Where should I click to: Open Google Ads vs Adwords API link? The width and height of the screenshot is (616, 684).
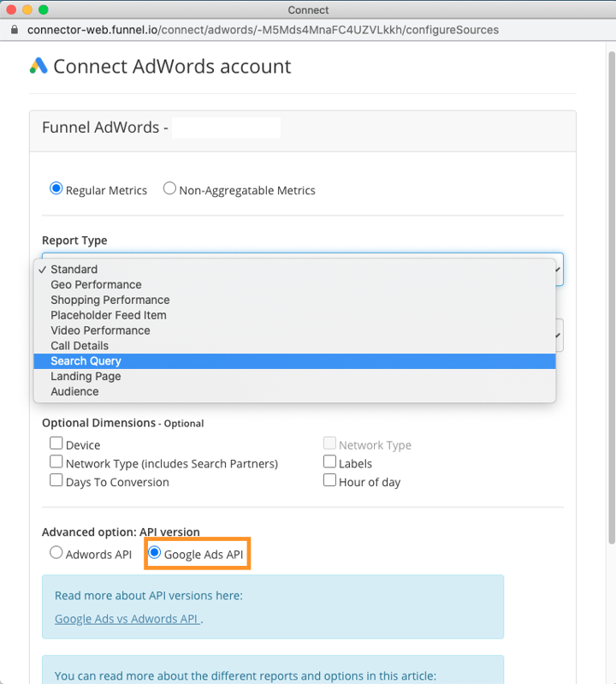coord(127,619)
